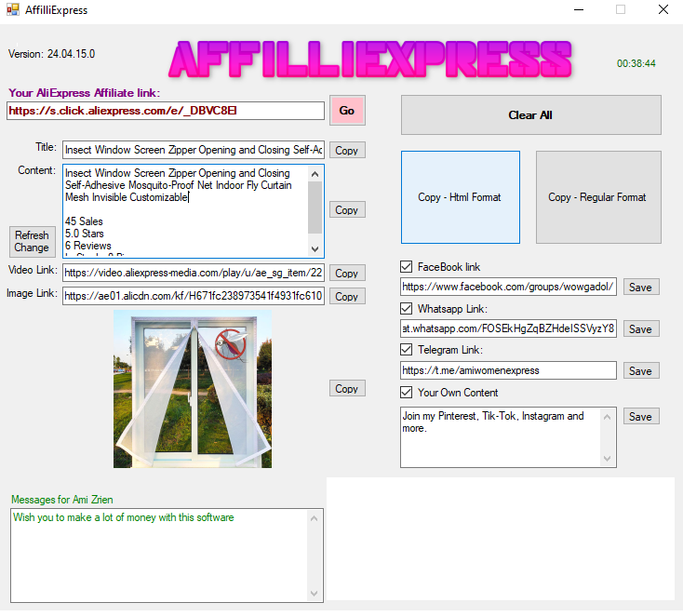
Task: Focus the AliExpress affiliate link field
Action: tap(166, 111)
